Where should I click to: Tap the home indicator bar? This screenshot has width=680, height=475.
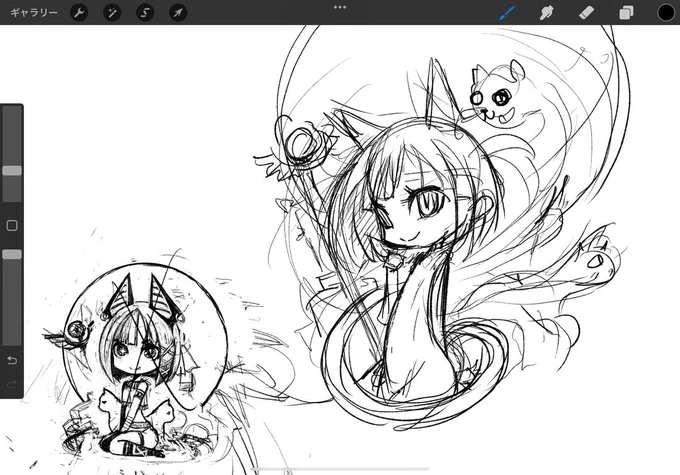point(340,469)
